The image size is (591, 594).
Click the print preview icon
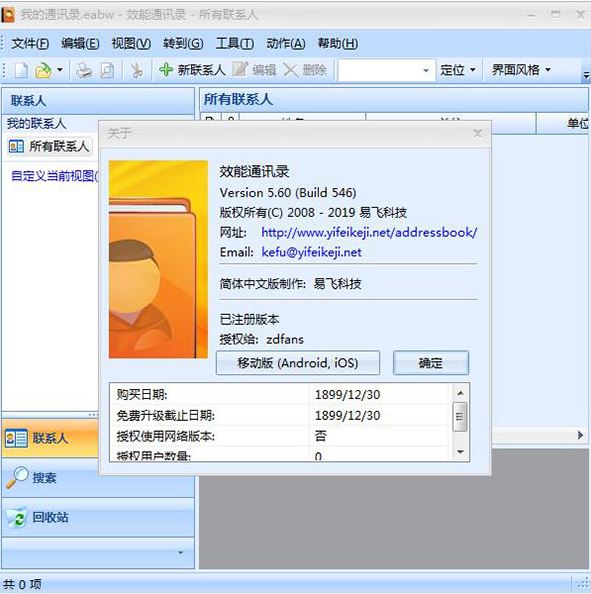[107, 70]
